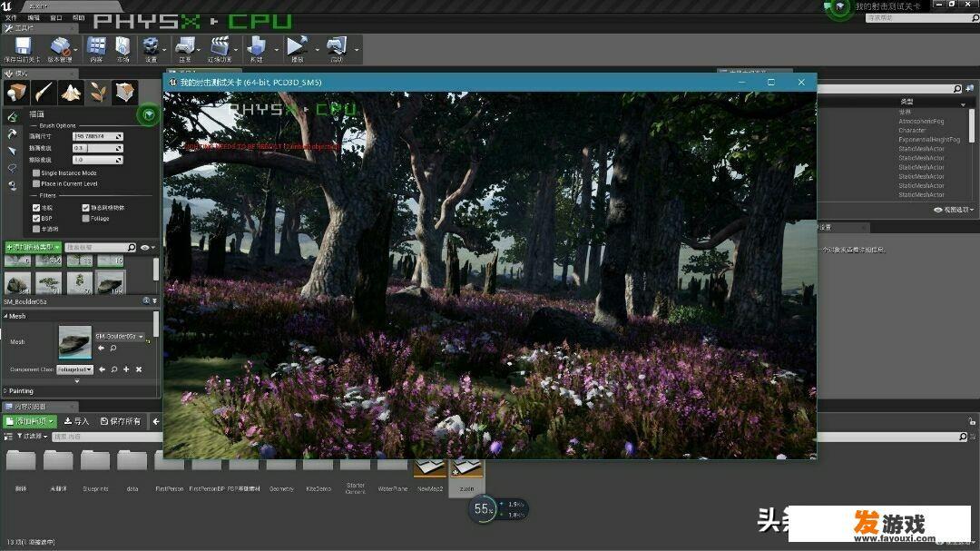Uncheck the BSP filter checkbox
Screen dimensions: 980x551
click(x=36, y=218)
